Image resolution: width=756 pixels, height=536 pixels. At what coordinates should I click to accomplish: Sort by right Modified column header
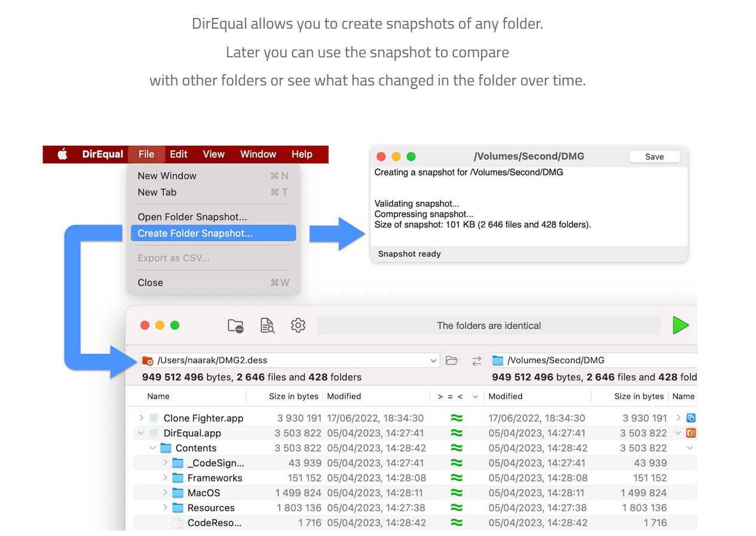pyautogui.click(x=505, y=396)
